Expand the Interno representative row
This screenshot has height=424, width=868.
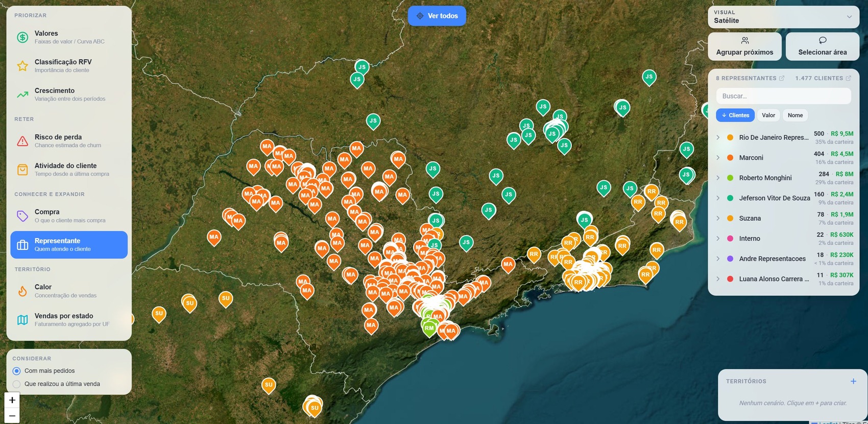718,239
